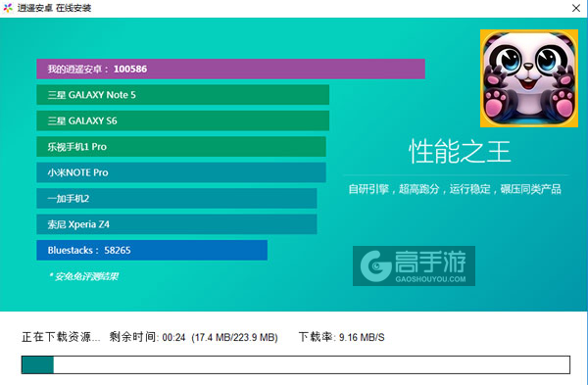Click the filled part of the progress bar
The image size is (588, 385).
(x=37, y=364)
